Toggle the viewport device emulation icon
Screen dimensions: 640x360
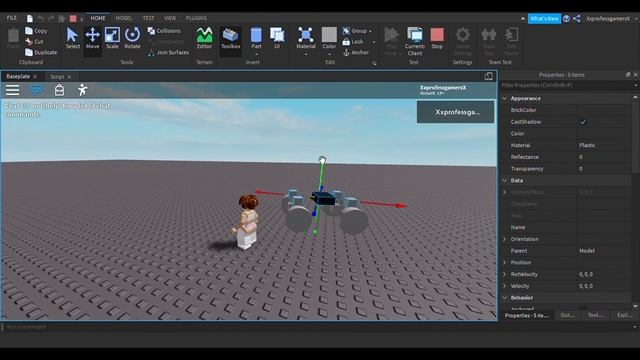(489, 76)
